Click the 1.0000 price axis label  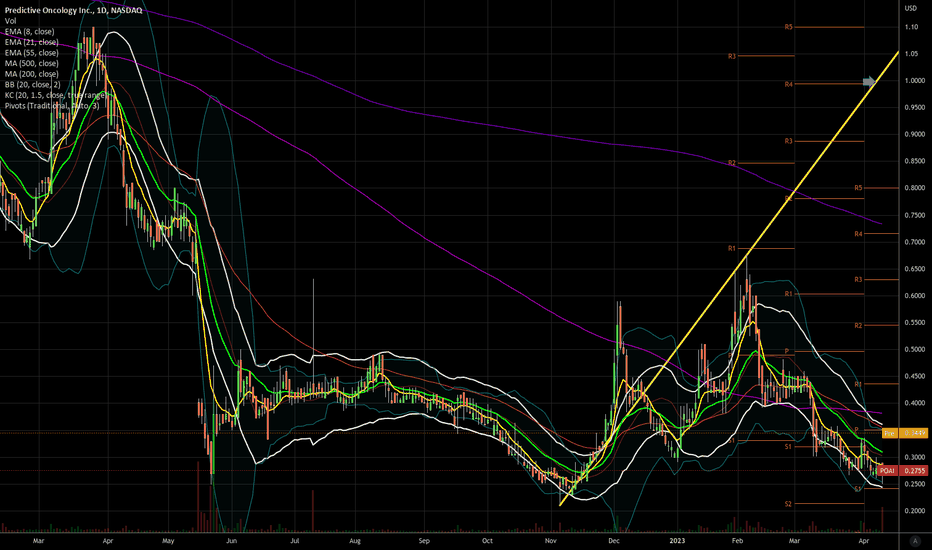(915, 81)
